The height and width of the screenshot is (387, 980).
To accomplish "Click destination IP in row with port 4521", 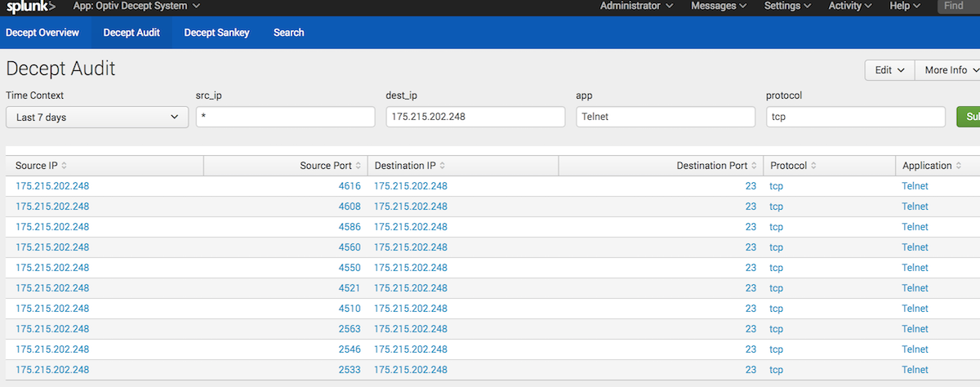I will [x=411, y=288].
